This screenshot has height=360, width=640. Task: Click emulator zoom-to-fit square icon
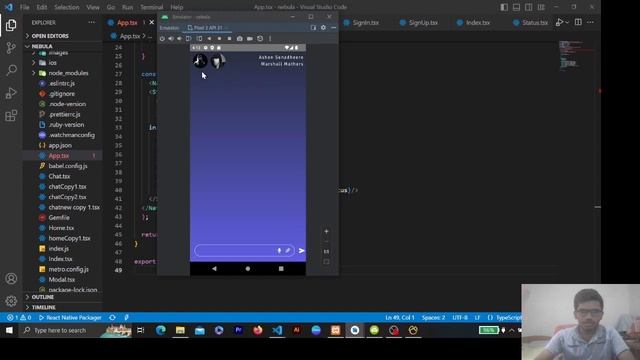coord(326,262)
